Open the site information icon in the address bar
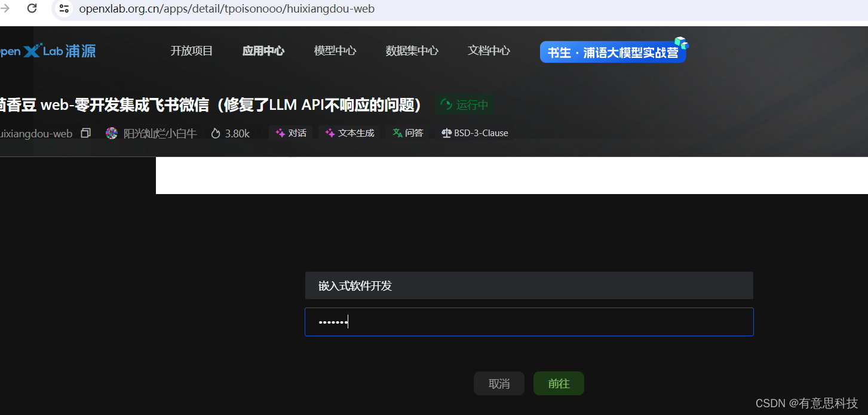The height and width of the screenshot is (415, 868). coord(64,8)
